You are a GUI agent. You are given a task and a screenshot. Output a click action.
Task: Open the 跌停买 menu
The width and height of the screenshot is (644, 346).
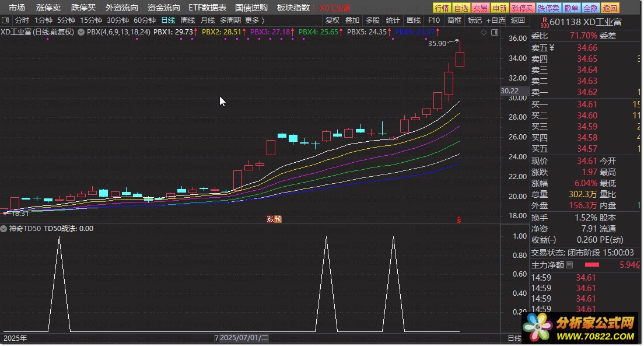tap(83, 8)
